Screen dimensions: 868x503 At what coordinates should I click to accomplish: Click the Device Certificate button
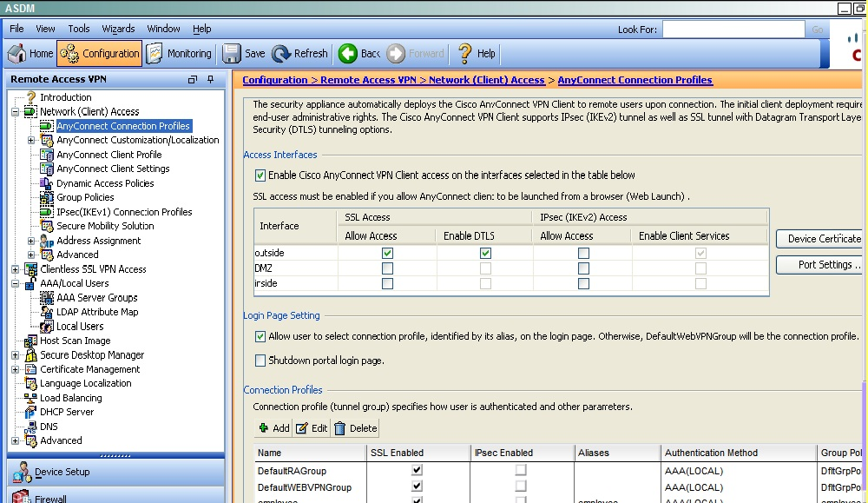[821, 239]
